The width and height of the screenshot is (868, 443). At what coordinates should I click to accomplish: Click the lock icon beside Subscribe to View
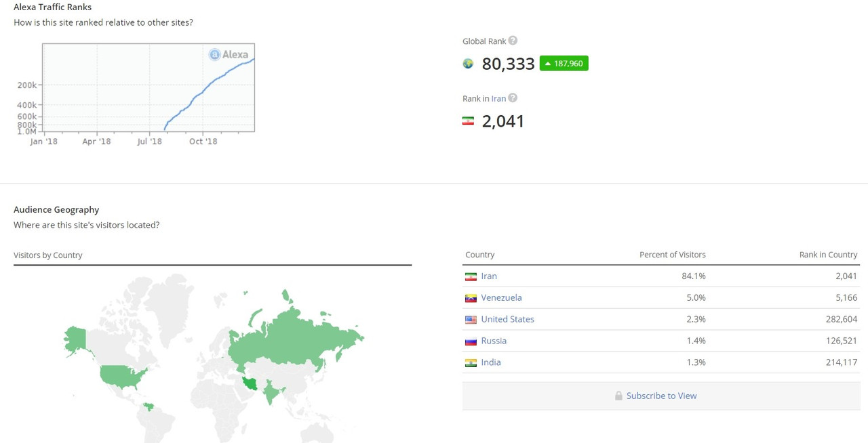618,396
